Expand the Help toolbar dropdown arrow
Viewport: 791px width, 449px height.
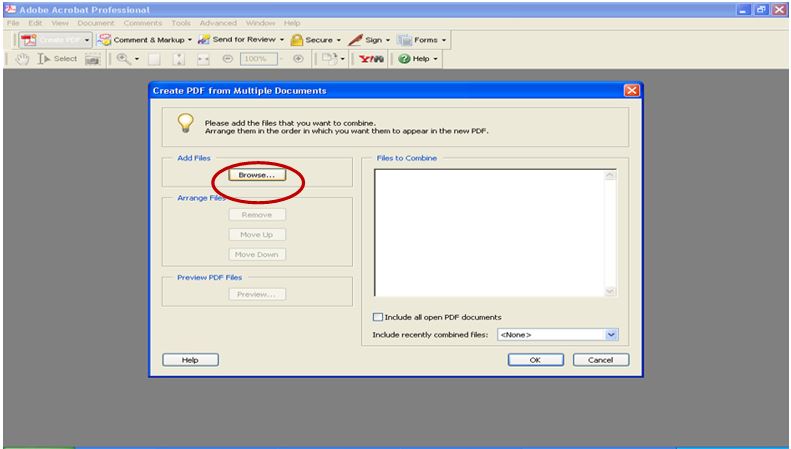[x=435, y=59]
